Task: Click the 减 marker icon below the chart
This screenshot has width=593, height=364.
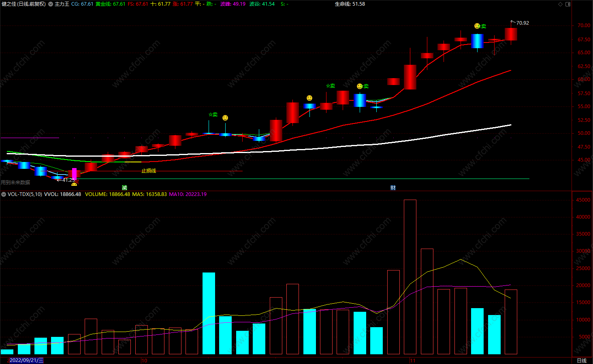Action: tap(124, 187)
